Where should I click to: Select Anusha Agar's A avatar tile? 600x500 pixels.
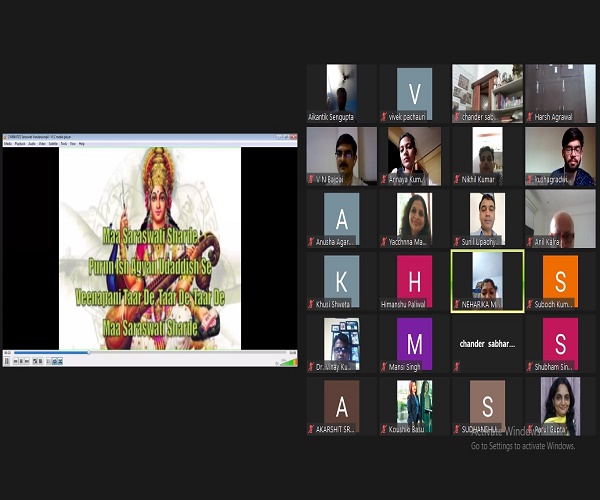(342, 218)
